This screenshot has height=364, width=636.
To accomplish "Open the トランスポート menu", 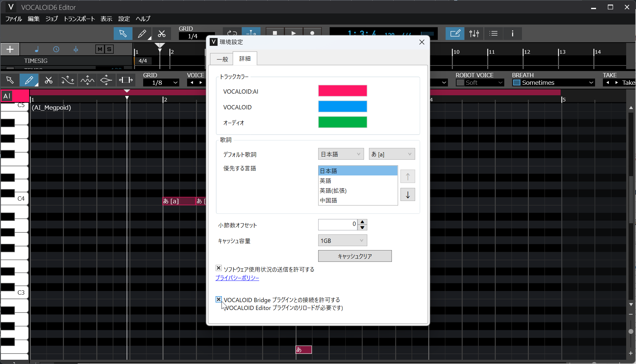I will (79, 19).
